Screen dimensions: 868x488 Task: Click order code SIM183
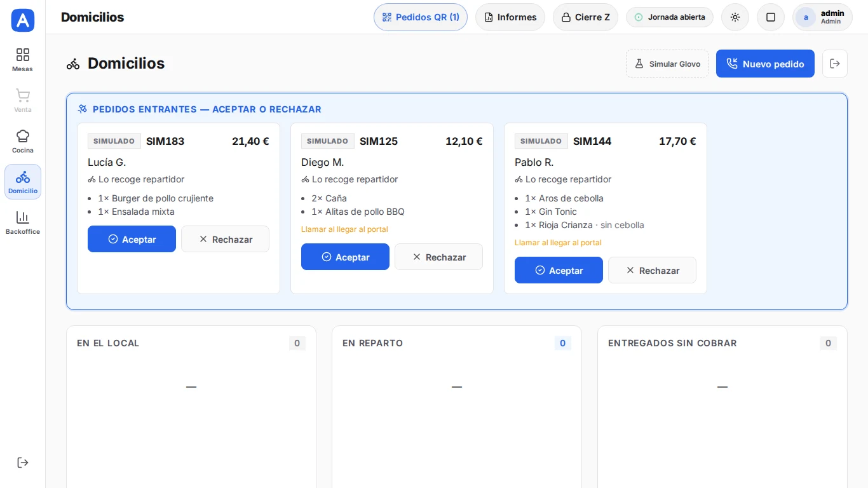point(165,141)
